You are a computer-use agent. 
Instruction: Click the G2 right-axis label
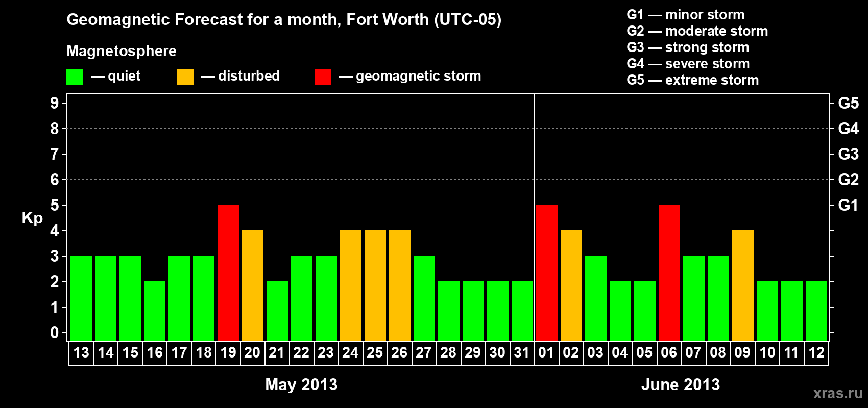[x=849, y=180]
